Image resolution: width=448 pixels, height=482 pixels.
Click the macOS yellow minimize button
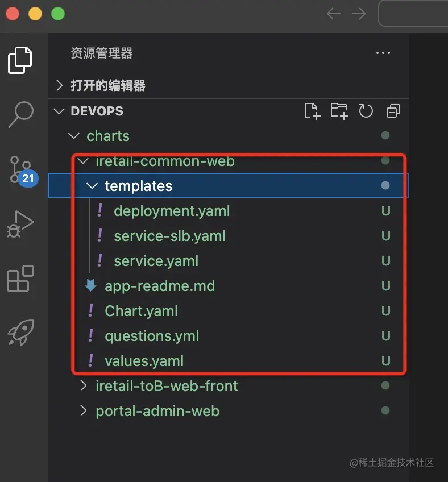[x=35, y=14]
